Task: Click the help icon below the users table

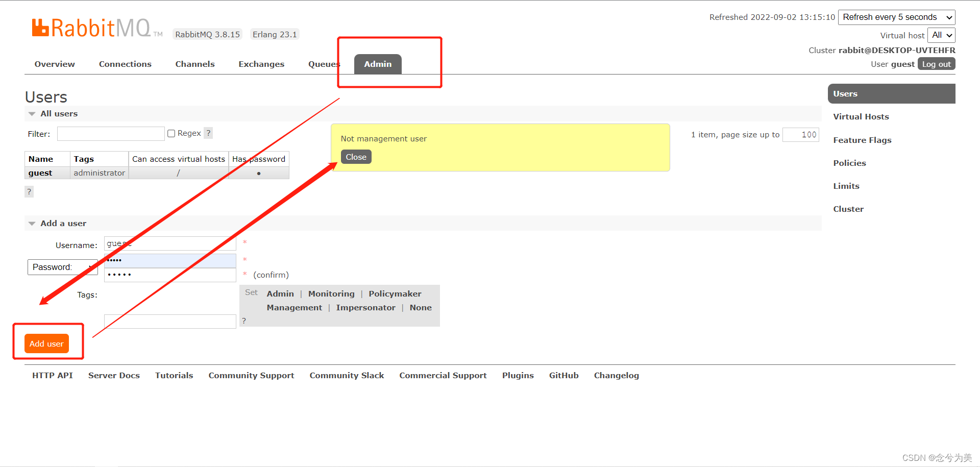Action: click(x=29, y=191)
